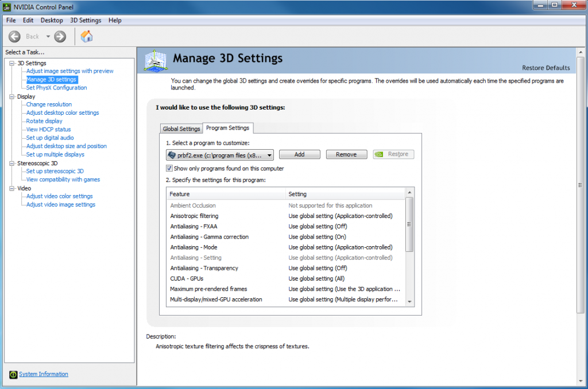This screenshot has height=389, width=588.
Task: Open the Back history dropdown arrow
Action: point(48,37)
